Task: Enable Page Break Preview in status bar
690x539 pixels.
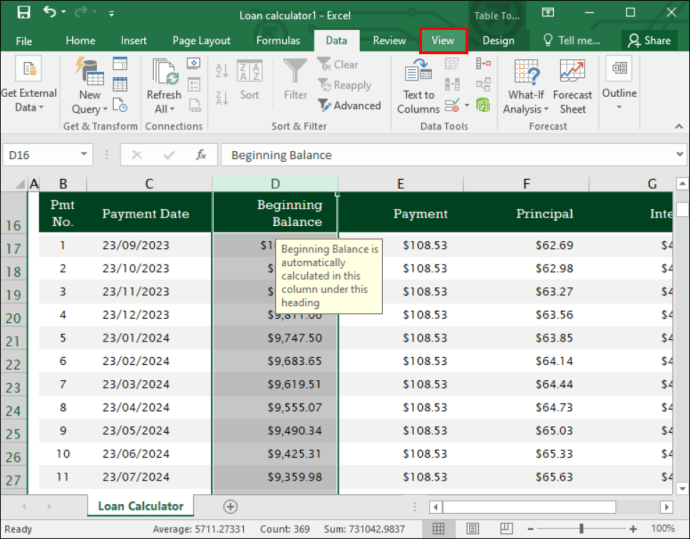Action: click(506, 528)
